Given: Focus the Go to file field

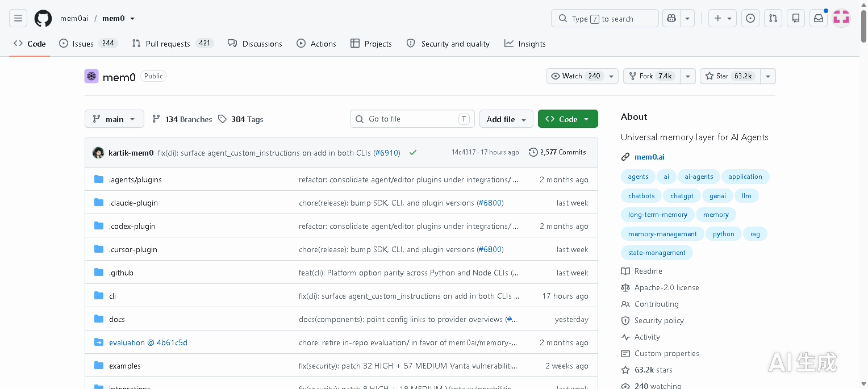Looking at the screenshot, I should [x=412, y=119].
